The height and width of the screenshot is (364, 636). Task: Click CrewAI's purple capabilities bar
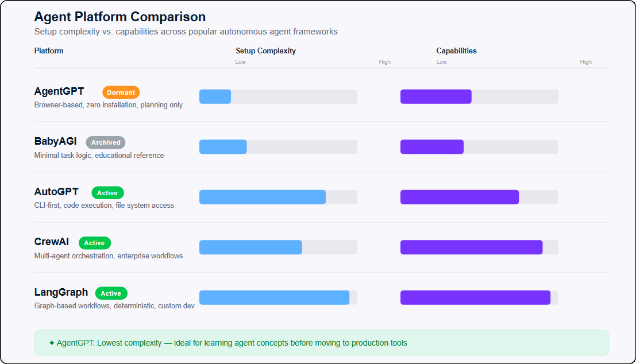pos(471,247)
